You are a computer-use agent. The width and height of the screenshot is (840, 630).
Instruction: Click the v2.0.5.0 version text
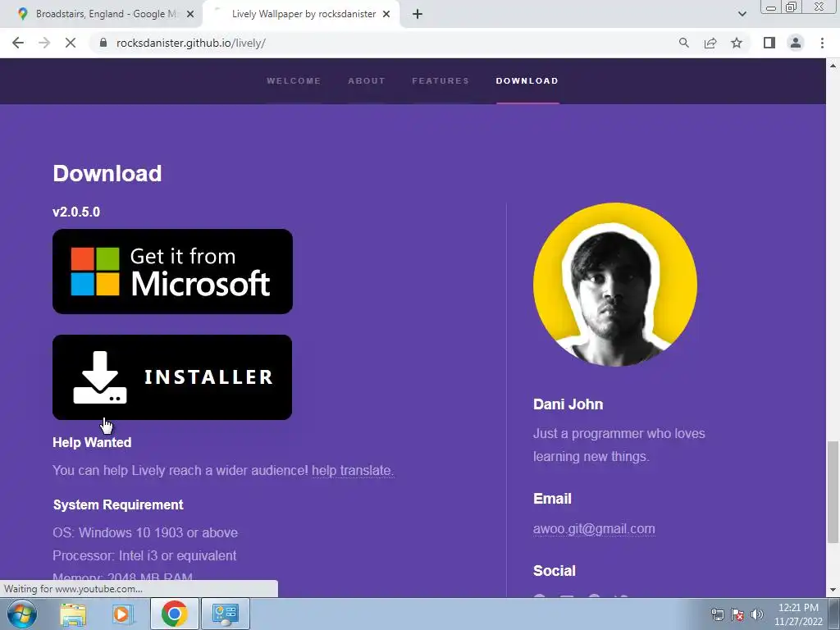point(76,212)
